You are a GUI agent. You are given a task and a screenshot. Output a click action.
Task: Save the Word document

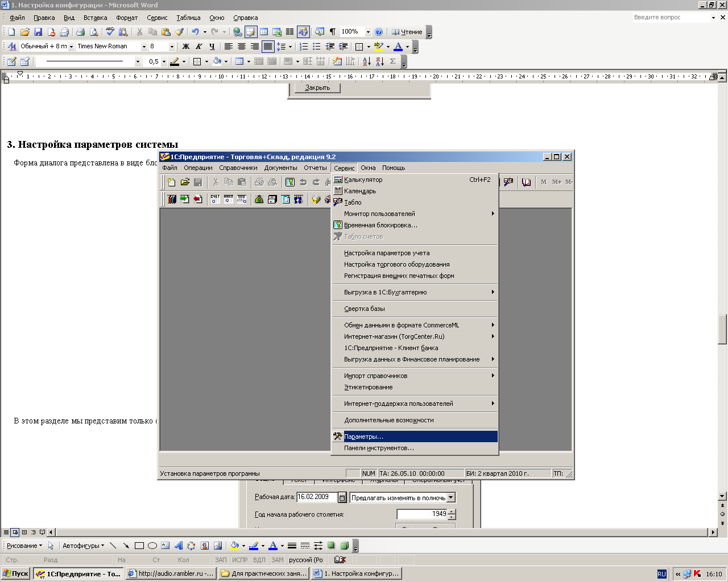[x=38, y=32]
